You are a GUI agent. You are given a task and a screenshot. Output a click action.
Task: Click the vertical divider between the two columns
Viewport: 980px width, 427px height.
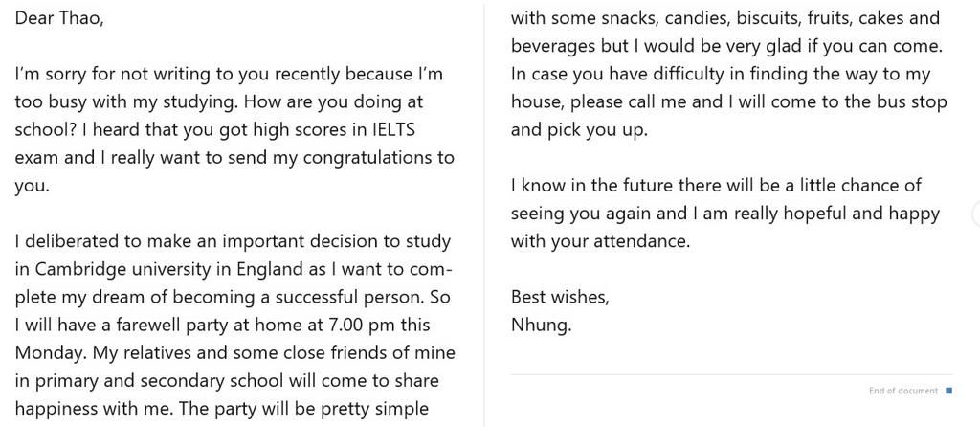(x=484, y=213)
